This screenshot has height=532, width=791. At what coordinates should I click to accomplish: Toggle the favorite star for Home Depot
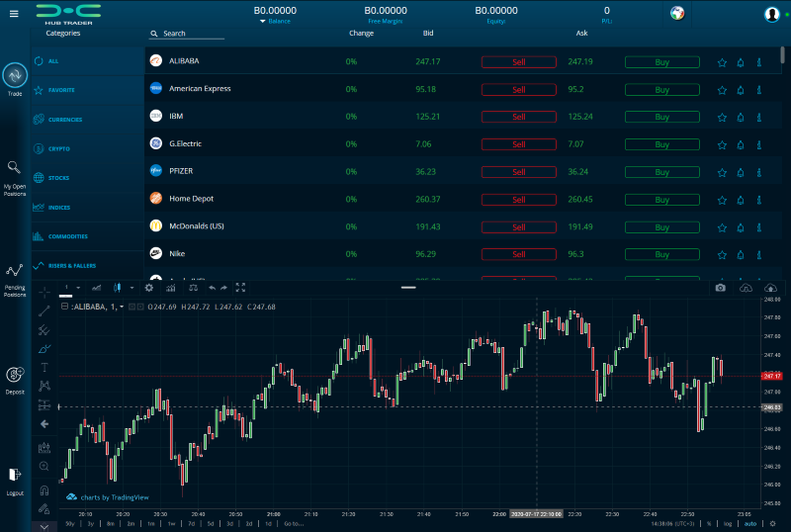click(x=722, y=200)
